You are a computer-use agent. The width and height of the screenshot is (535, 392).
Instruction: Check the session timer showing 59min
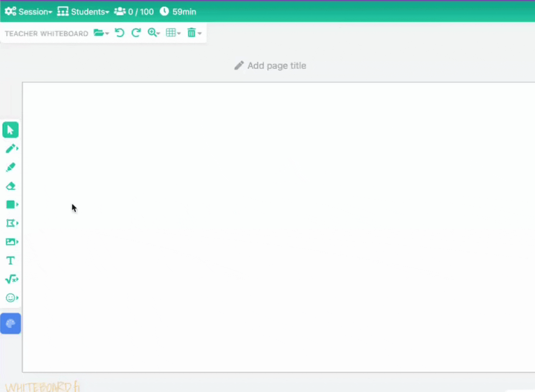[178, 12]
